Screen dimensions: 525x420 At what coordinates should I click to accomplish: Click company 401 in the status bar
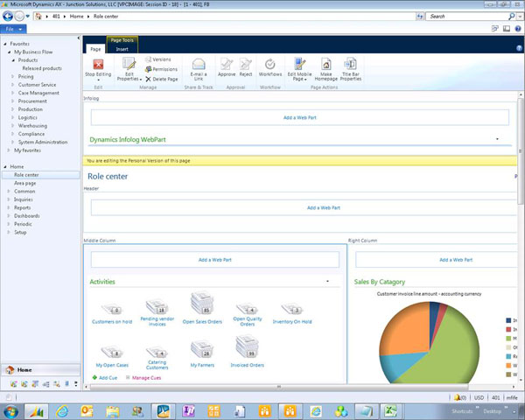(x=495, y=397)
